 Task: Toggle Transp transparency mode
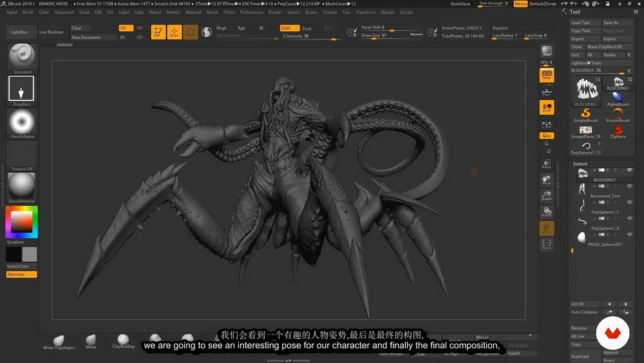(547, 164)
